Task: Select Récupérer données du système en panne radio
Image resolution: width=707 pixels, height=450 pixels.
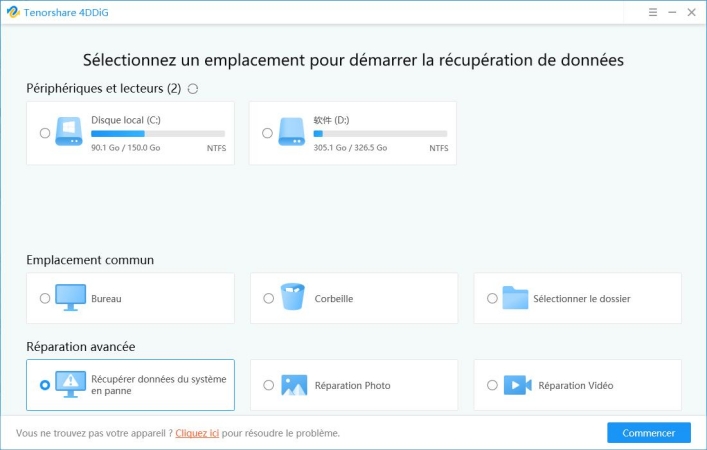Action: coord(45,385)
